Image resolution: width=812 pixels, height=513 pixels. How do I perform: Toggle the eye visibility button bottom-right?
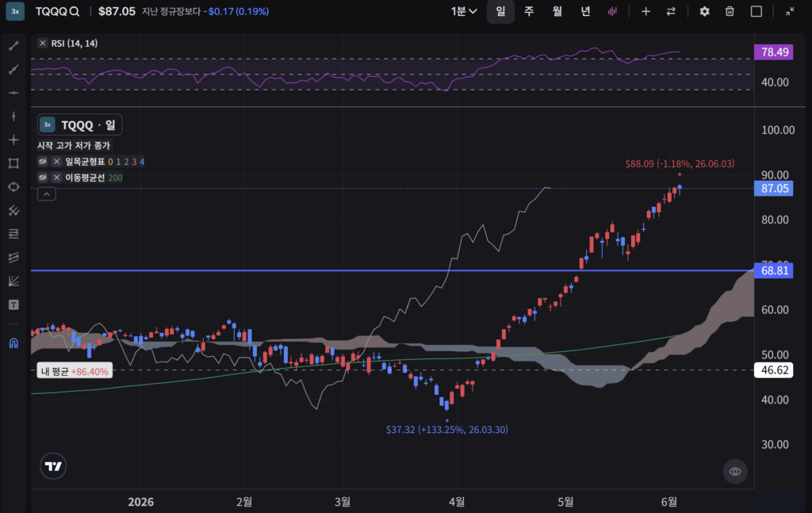(735, 472)
